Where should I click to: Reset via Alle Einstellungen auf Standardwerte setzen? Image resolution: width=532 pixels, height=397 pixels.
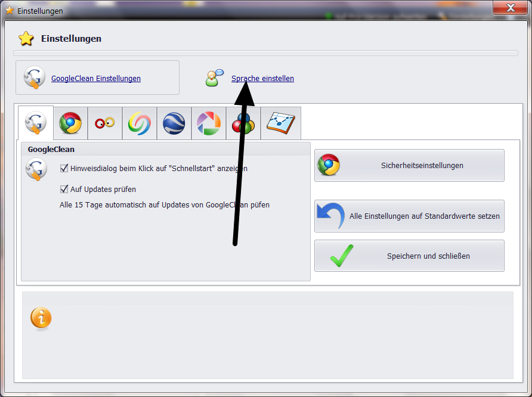(x=409, y=216)
